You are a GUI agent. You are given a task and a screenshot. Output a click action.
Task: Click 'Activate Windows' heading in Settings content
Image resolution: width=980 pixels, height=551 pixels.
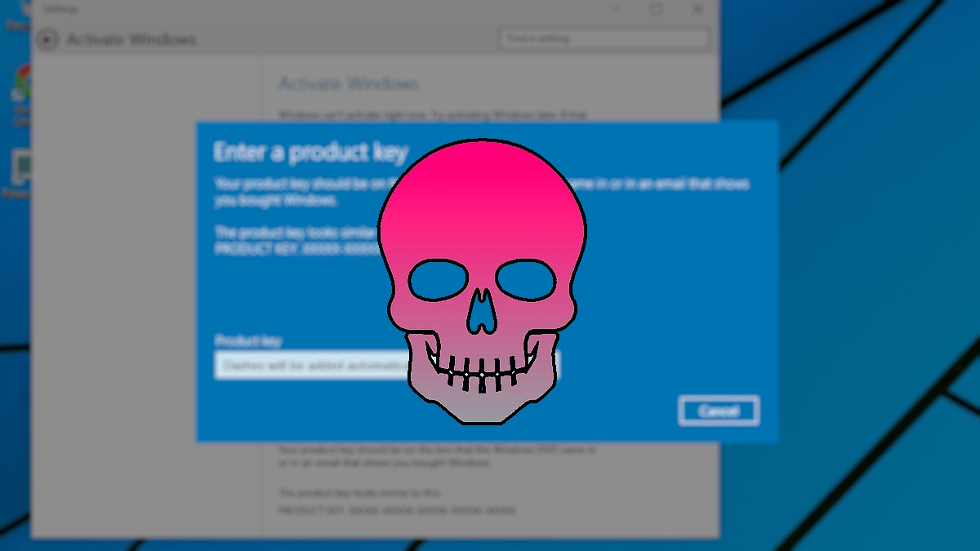349,84
